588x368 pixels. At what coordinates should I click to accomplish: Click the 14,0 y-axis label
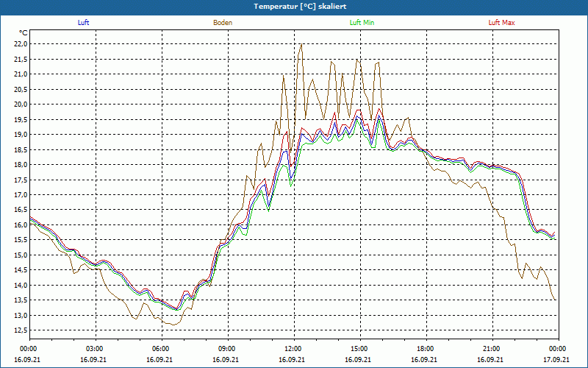[22, 285]
